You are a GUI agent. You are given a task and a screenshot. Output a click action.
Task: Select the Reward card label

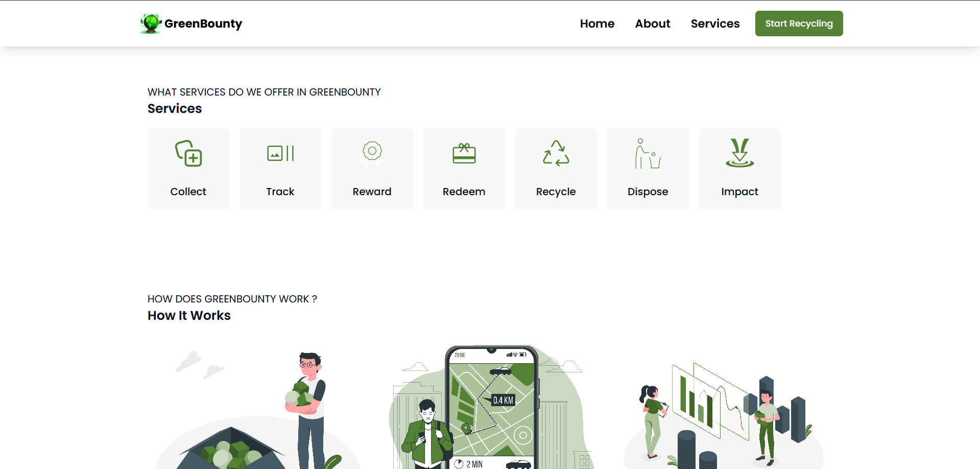point(372,192)
